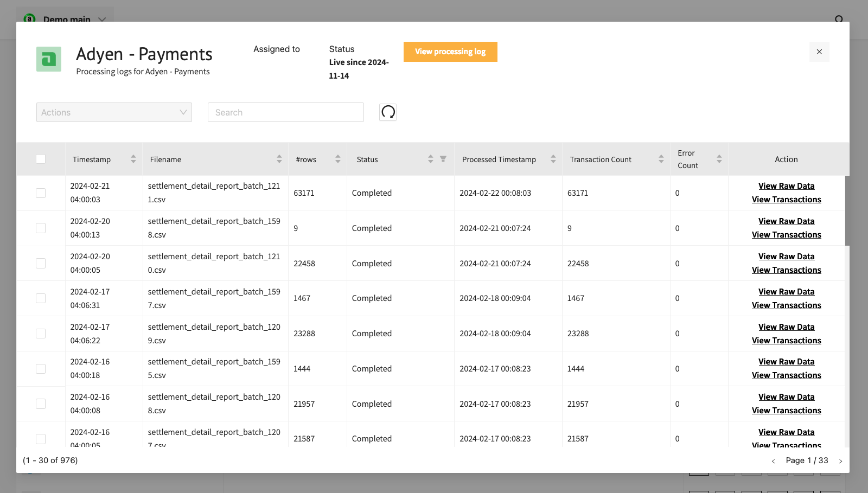
Task: Open View Raw Data for the 63171-row file
Action: pyautogui.click(x=786, y=186)
